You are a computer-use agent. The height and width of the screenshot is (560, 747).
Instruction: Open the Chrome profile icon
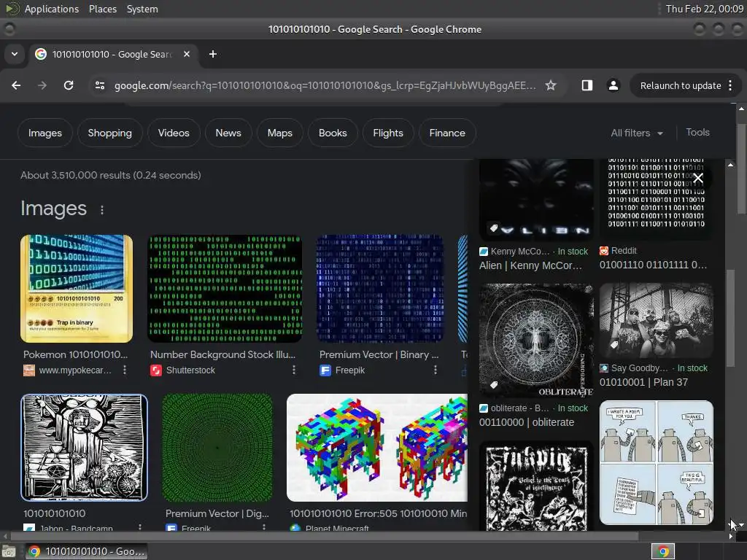pyautogui.click(x=613, y=85)
